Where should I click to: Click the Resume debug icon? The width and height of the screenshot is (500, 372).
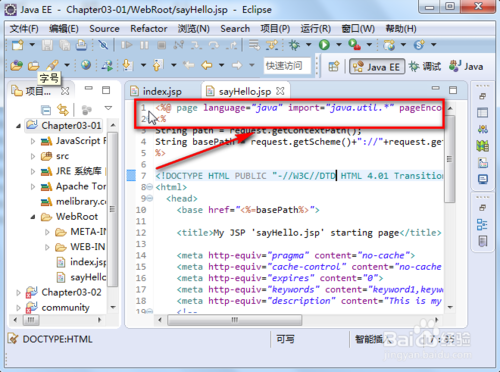tap(126, 45)
